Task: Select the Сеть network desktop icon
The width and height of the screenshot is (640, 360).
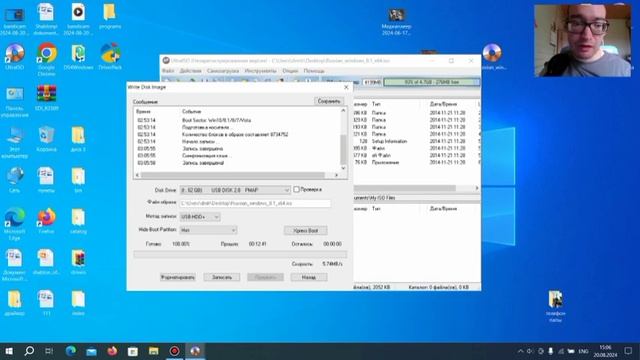Action: tap(15, 180)
